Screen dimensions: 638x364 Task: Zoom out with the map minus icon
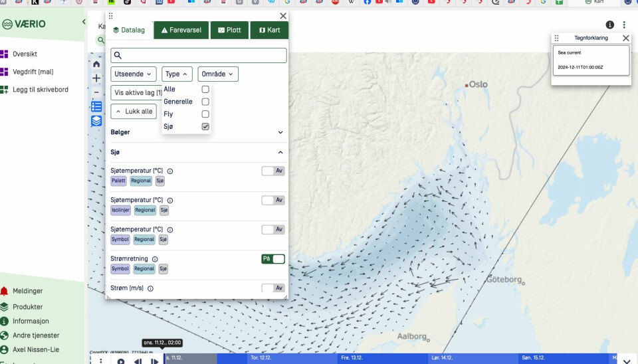pyautogui.click(x=96, y=92)
